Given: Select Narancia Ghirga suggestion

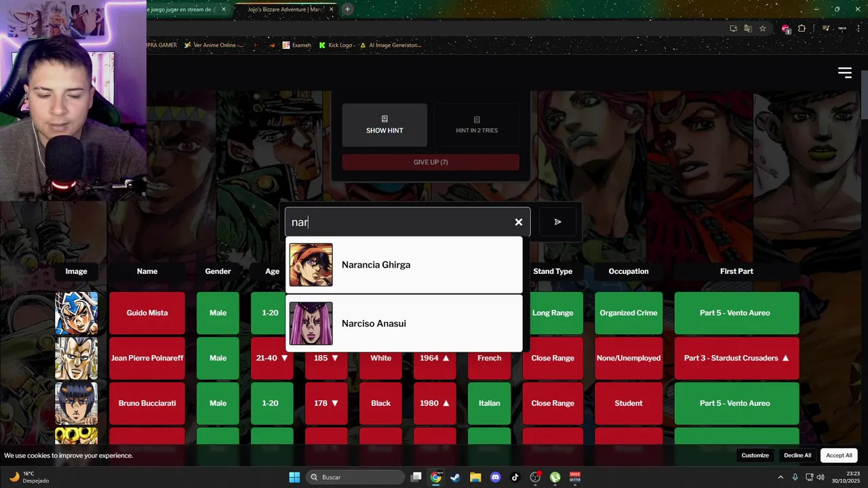Looking at the screenshot, I should coord(404,265).
